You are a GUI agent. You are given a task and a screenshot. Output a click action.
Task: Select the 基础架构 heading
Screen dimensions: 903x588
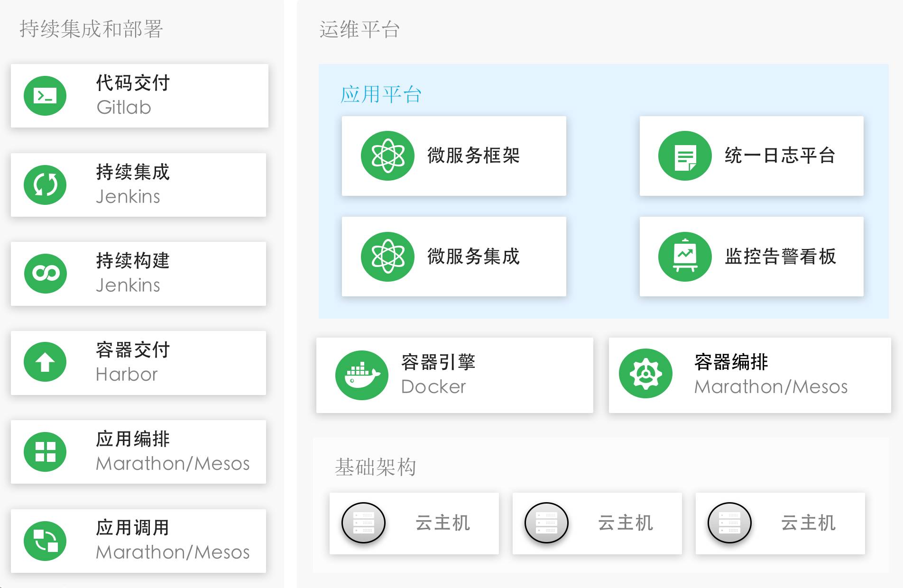(x=376, y=467)
